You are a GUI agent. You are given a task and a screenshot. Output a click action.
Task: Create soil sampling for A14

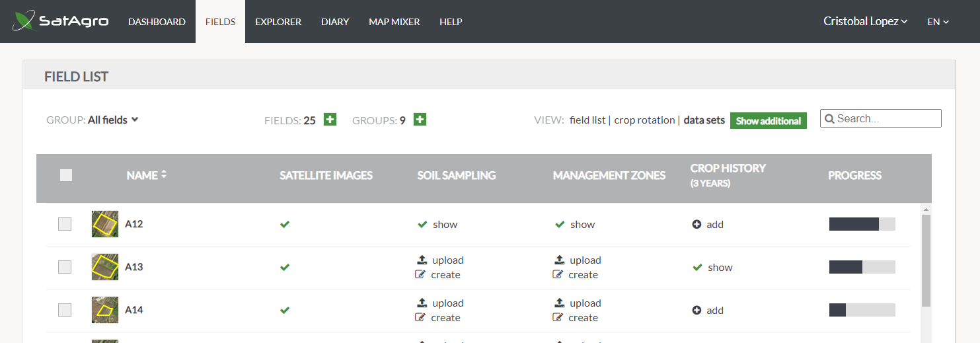pyautogui.click(x=446, y=318)
